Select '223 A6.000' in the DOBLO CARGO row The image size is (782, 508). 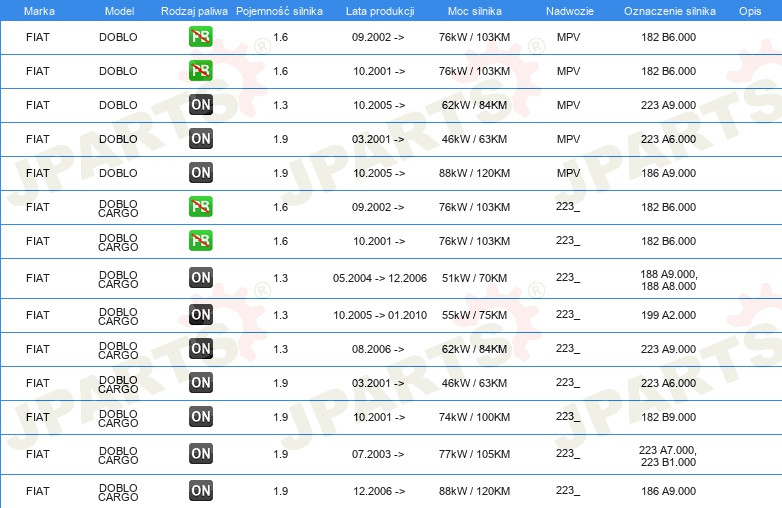(x=668, y=383)
